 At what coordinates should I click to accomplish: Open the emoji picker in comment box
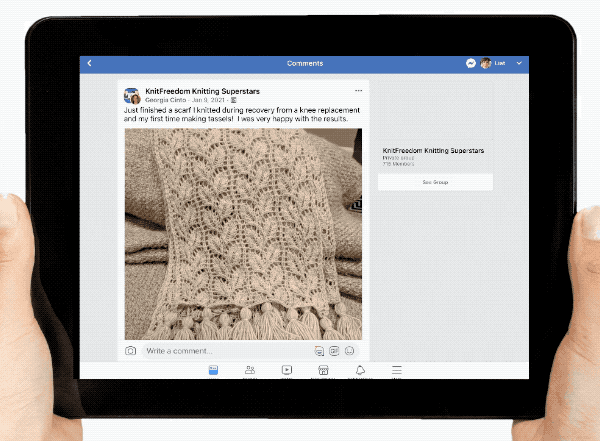click(x=349, y=351)
